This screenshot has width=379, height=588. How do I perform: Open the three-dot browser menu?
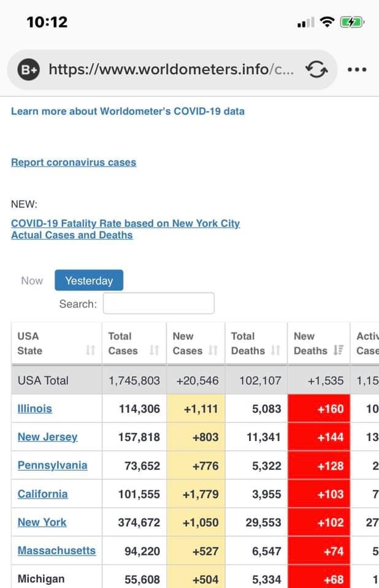pos(356,70)
